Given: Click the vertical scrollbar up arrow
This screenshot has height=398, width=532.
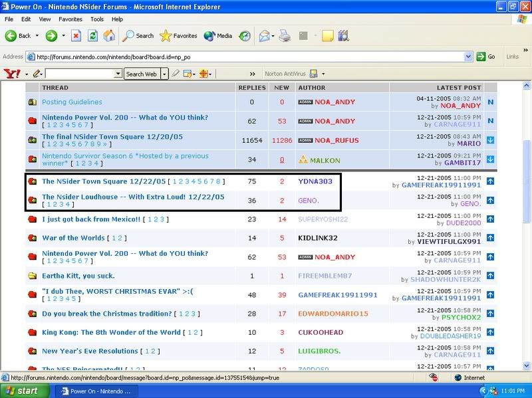Looking at the screenshot, I should click(526, 86).
